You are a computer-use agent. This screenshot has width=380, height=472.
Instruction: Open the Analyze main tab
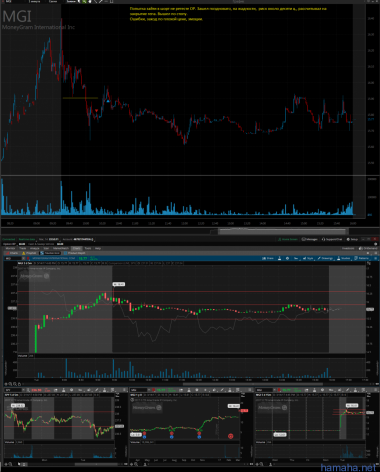pyautogui.click(x=35, y=248)
